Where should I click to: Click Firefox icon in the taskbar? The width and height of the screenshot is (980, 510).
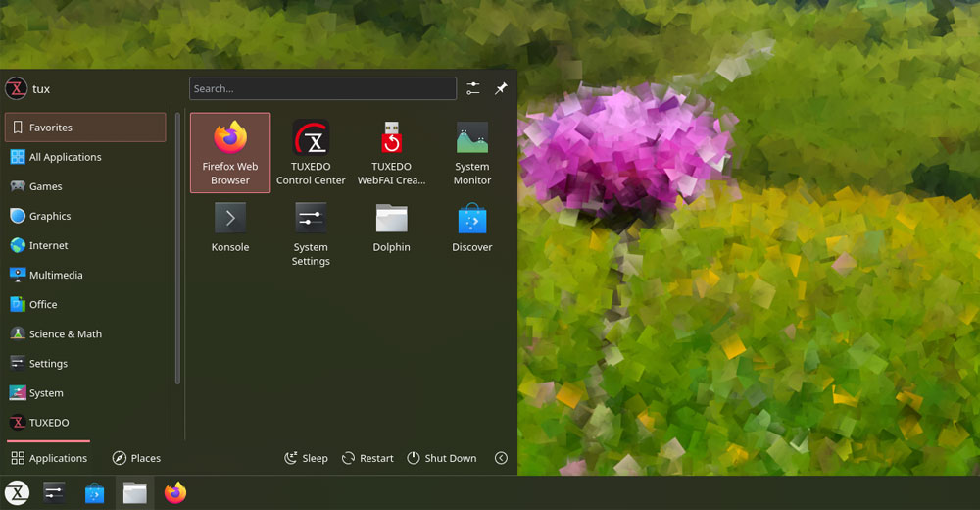click(x=175, y=492)
